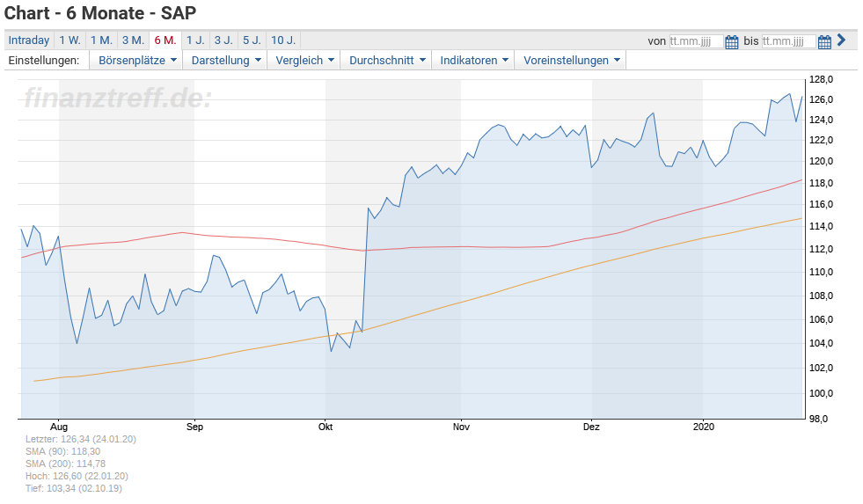Click the 'Nov' x-axis label
Viewport: 863px width, 504px height.
click(461, 427)
